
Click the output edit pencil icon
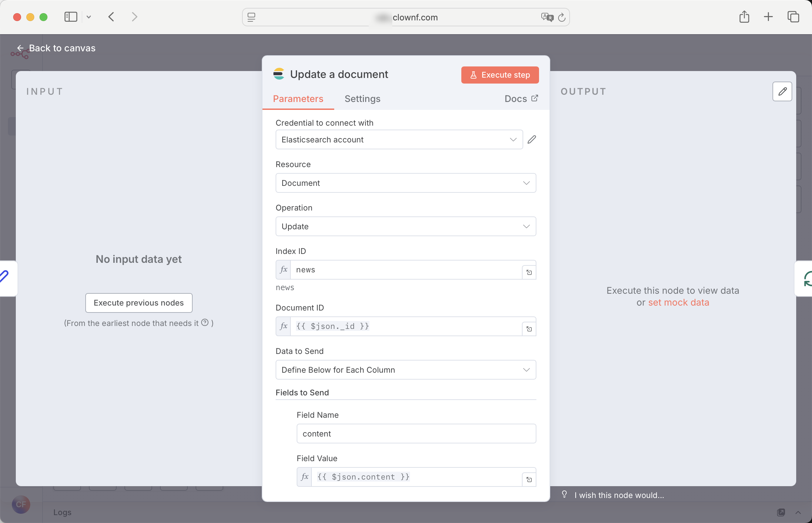[782, 91]
